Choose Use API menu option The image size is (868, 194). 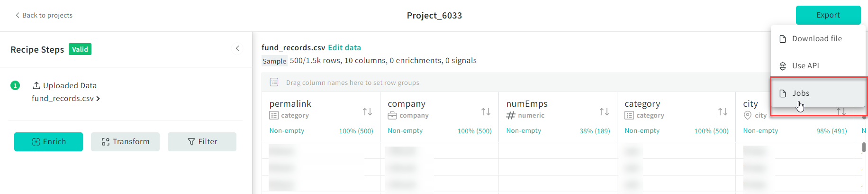coord(805,66)
